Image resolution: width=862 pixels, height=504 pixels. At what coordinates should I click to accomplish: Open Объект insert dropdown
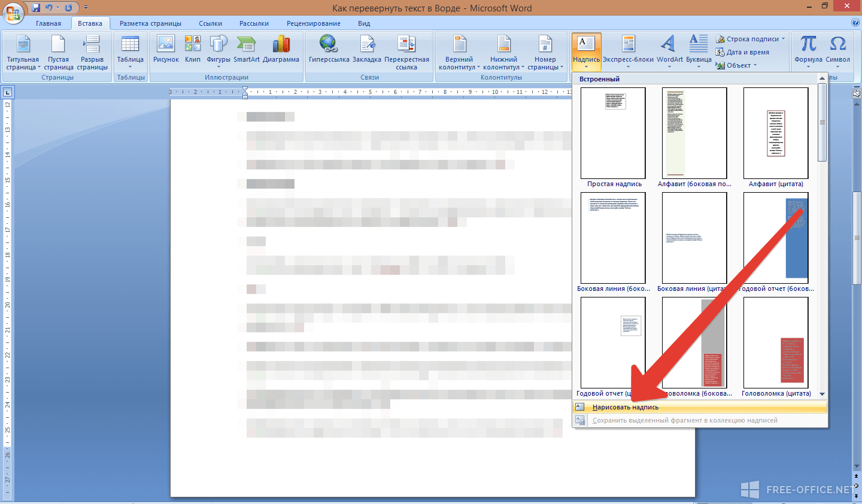click(736, 65)
